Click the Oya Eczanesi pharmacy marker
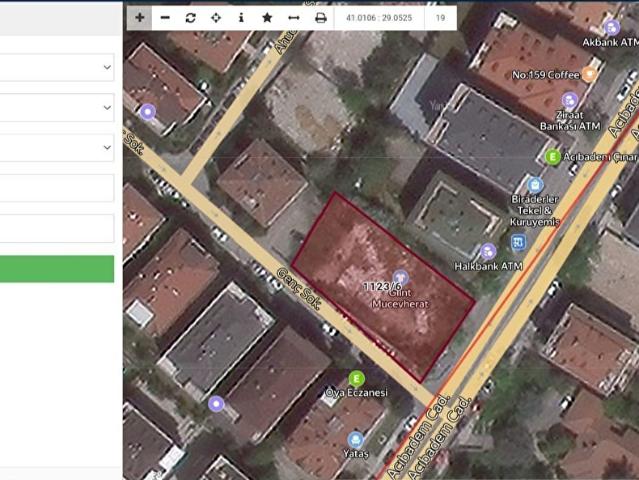 pos(356,379)
